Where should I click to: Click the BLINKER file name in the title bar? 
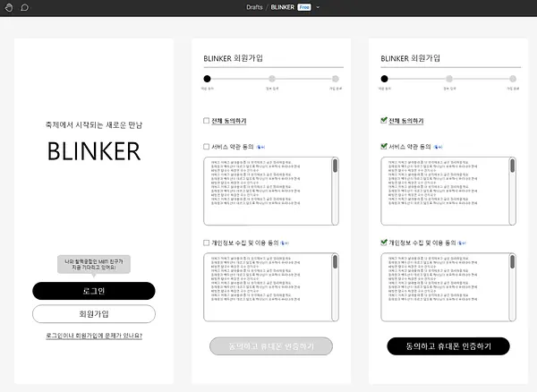pos(283,7)
